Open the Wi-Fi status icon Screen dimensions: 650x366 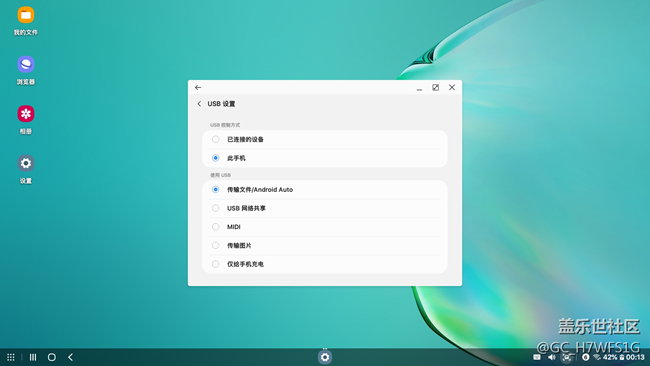coord(597,357)
